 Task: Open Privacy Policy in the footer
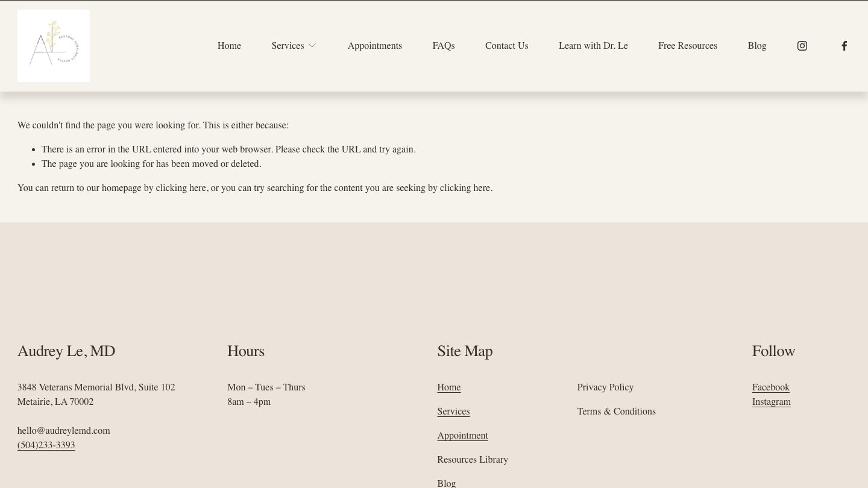(605, 387)
